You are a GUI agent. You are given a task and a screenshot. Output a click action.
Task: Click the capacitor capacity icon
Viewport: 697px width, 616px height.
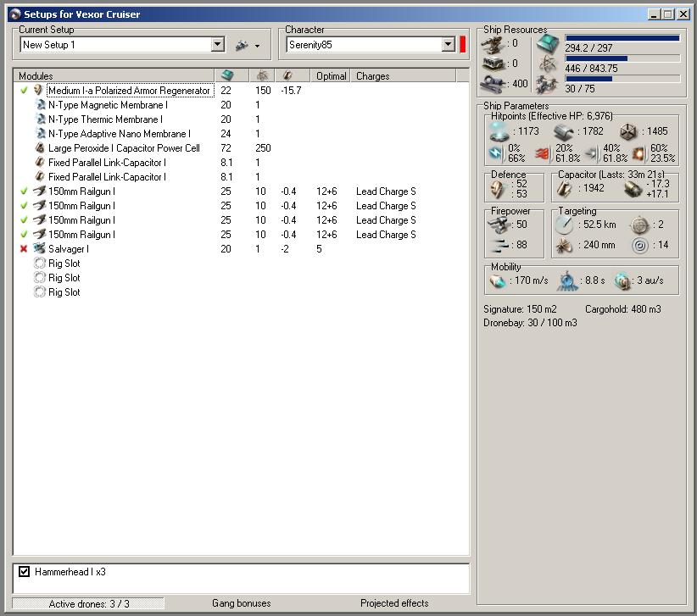point(563,188)
